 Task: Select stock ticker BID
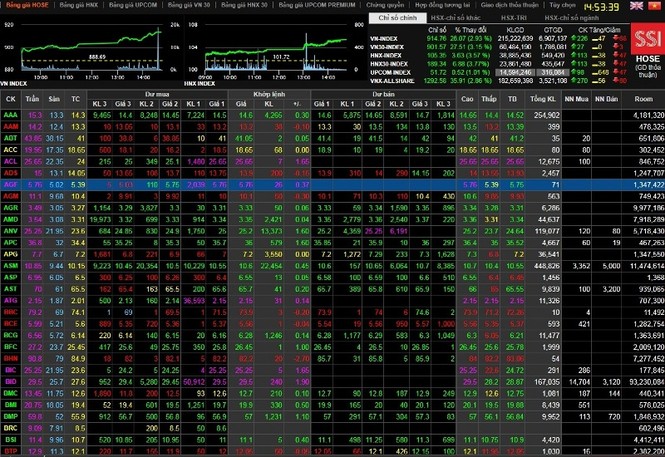pyautogui.click(x=11, y=382)
